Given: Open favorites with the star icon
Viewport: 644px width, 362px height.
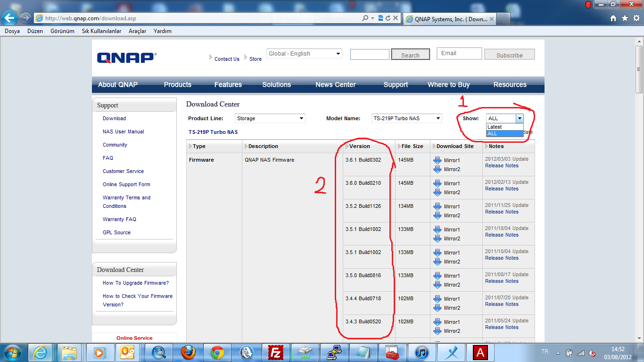Looking at the screenshot, I should coord(625,18).
